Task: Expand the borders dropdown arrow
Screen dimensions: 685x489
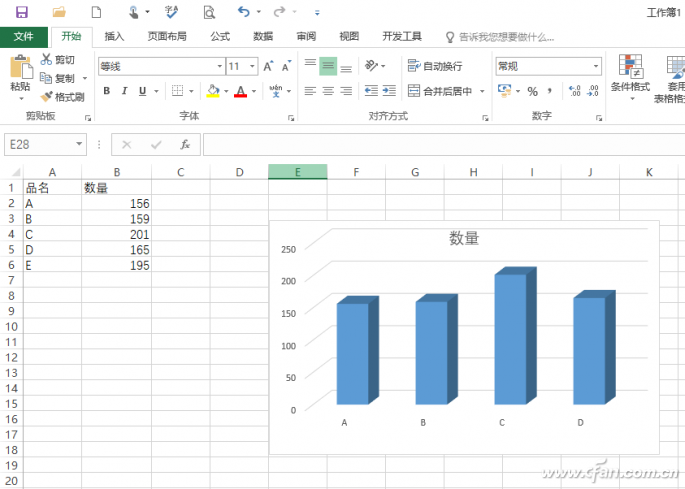Action: point(191,91)
